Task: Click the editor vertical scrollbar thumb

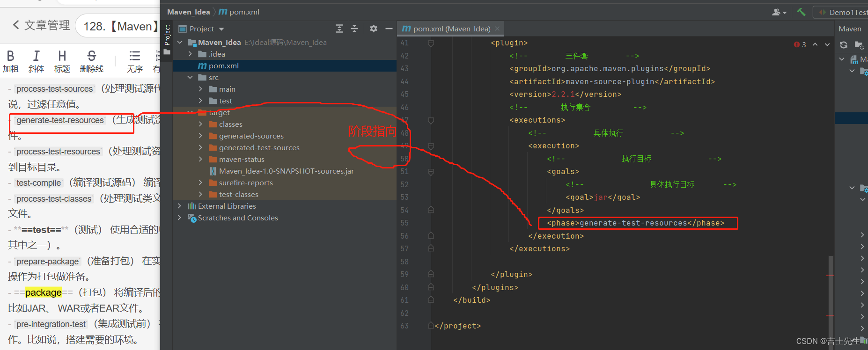Action: [x=831, y=302]
